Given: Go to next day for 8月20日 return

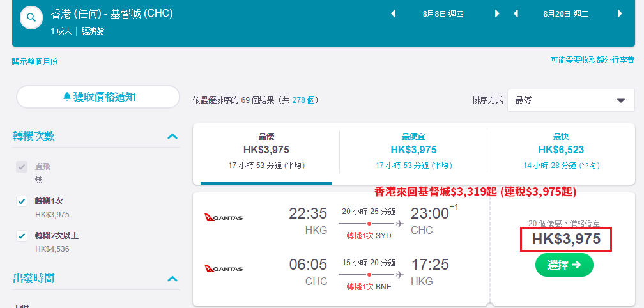Looking at the screenshot, I should (x=620, y=14).
